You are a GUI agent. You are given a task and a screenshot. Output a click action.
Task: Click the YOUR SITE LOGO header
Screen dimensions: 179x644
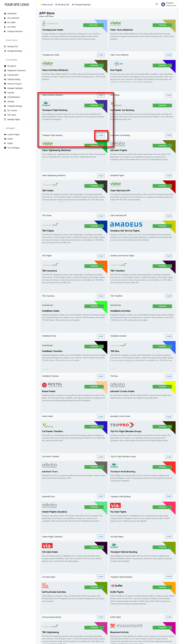tap(17, 4)
